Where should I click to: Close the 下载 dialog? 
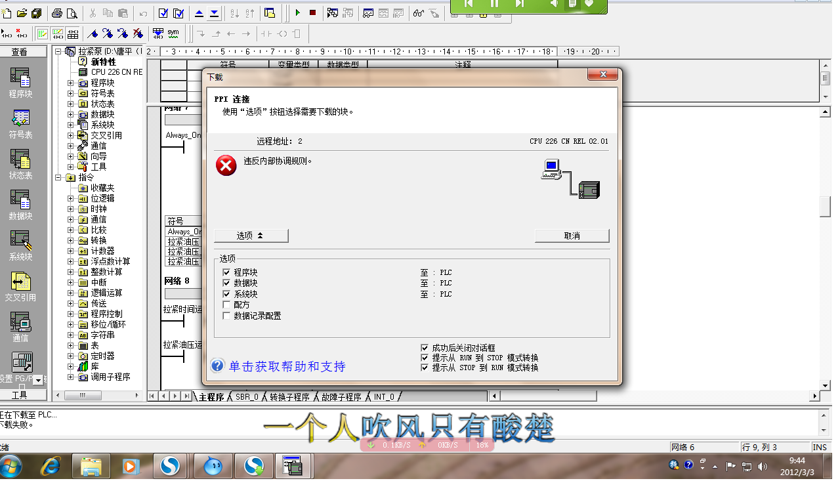602,75
